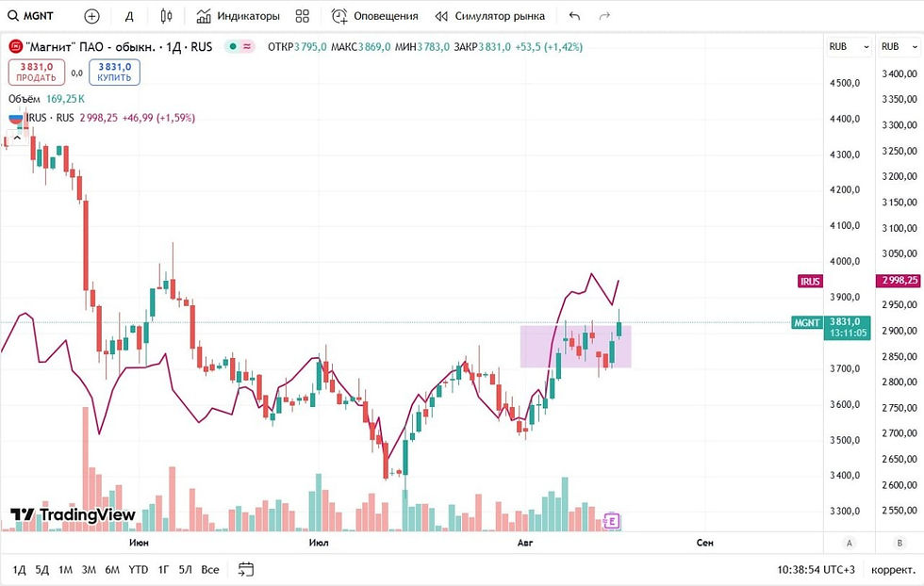The height and width of the screenshot is (586, 924).
Task: Set range to Все
Action: click(209, 569)
